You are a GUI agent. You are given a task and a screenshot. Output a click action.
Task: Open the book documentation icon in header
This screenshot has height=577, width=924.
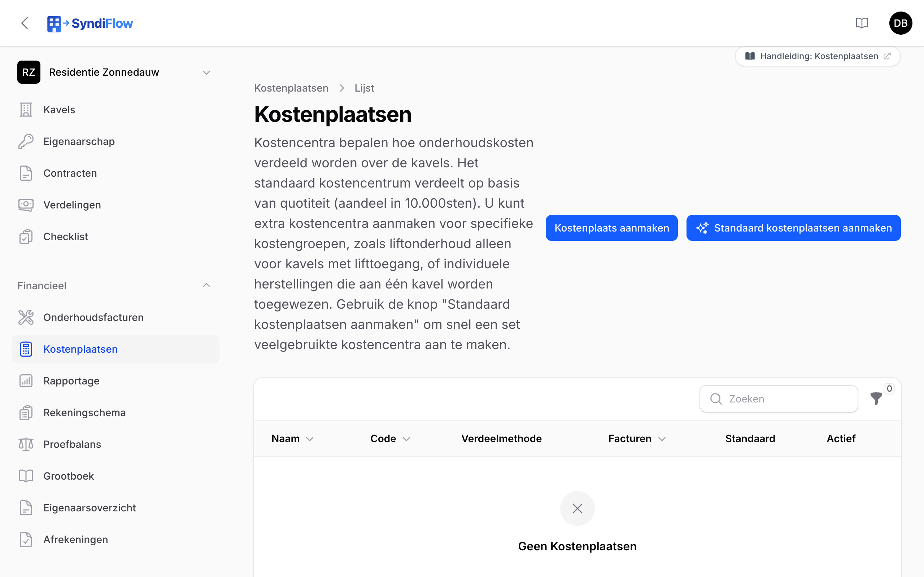point(862,23)
